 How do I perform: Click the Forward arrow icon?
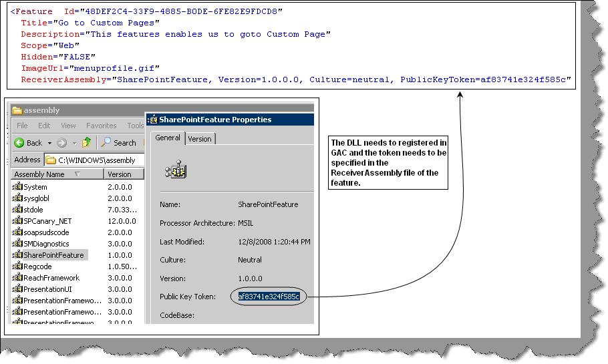tap(61, 143)
